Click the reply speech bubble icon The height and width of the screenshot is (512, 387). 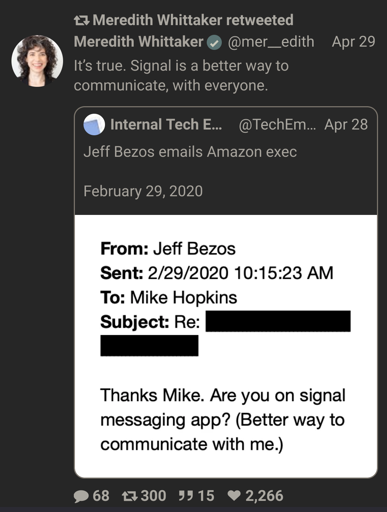coord(81,496)
